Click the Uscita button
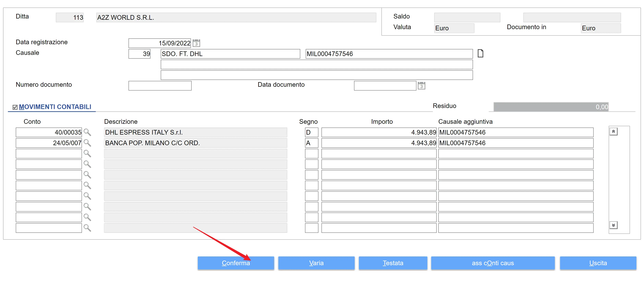 [598, 263]
